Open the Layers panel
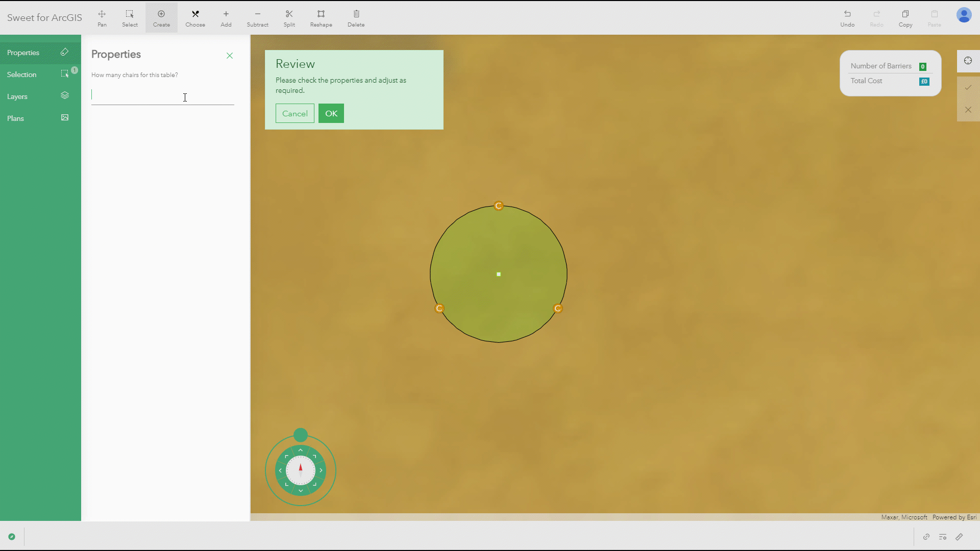 pyautogui.click(x=38, y=96)
